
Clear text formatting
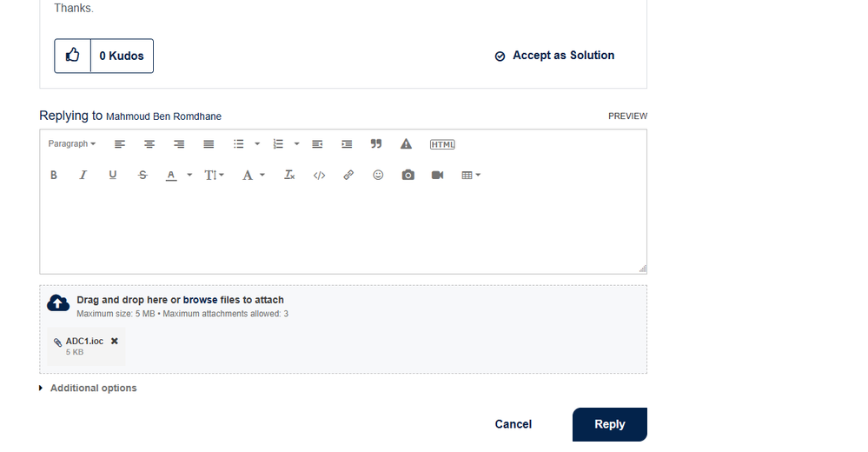tap(289, 176)
